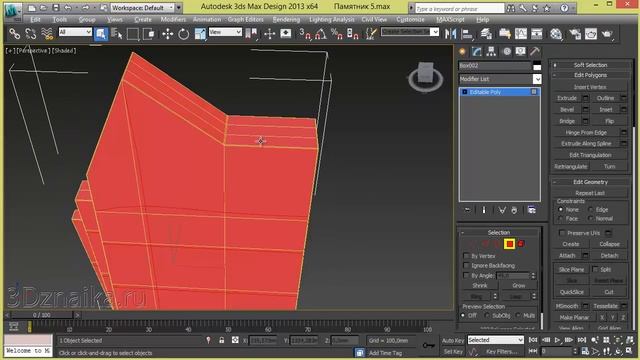
Task: Select the SubObj preview selection radio
Action: click(x=487, y=316)
